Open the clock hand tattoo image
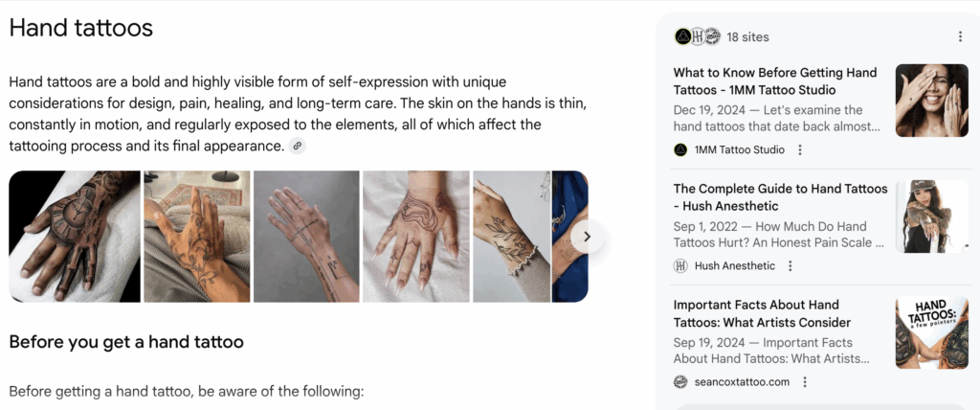 coord(75,237)
